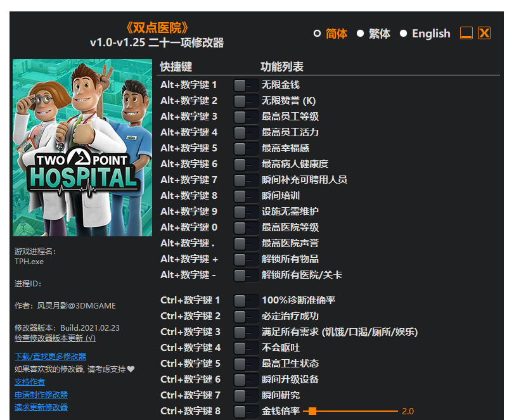Click the 功能列表 column header
Screen dimensions: 514x420
click(282, 67)
